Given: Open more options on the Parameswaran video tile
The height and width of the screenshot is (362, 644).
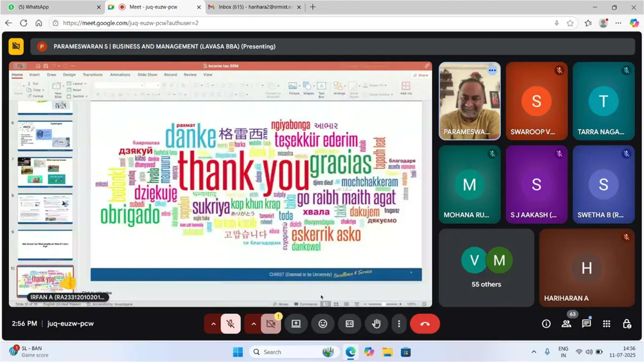Looking at the screenshot, I should 492,70.
